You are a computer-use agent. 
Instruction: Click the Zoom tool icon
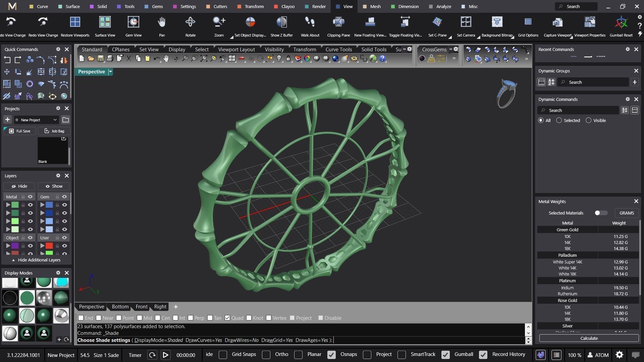[219, 22]
